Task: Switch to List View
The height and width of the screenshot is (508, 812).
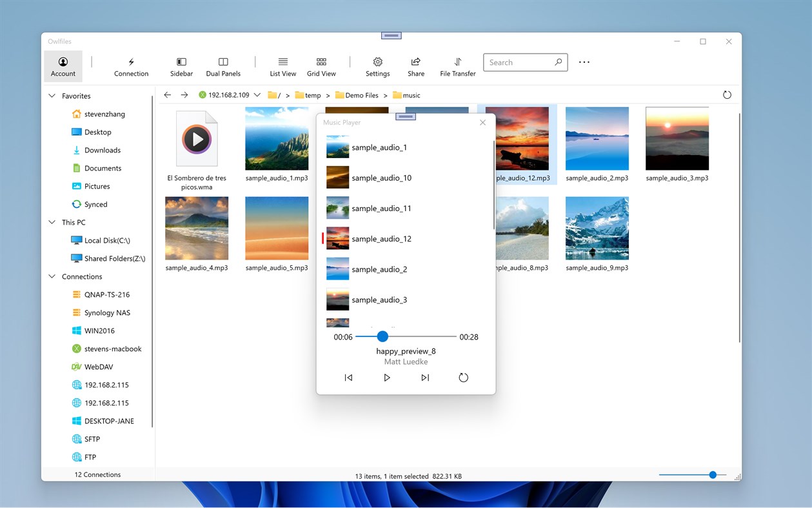Action: coord(282,65)
